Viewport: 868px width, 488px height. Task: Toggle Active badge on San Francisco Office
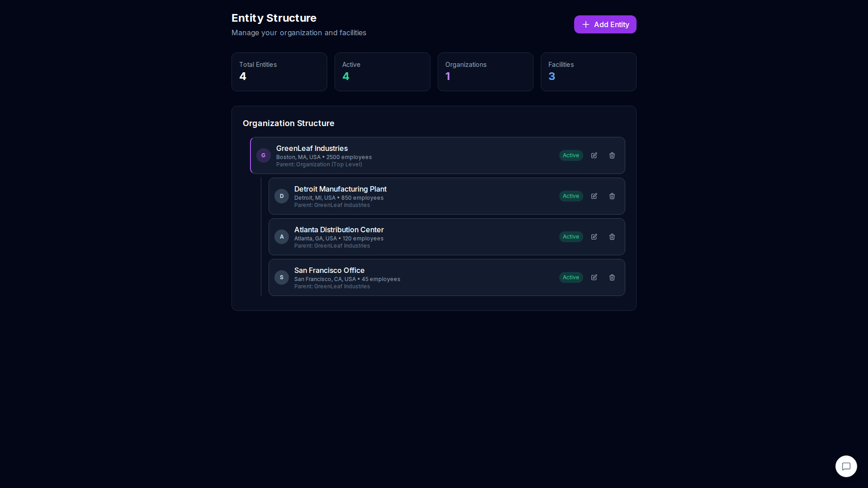[x=571, y=277]
